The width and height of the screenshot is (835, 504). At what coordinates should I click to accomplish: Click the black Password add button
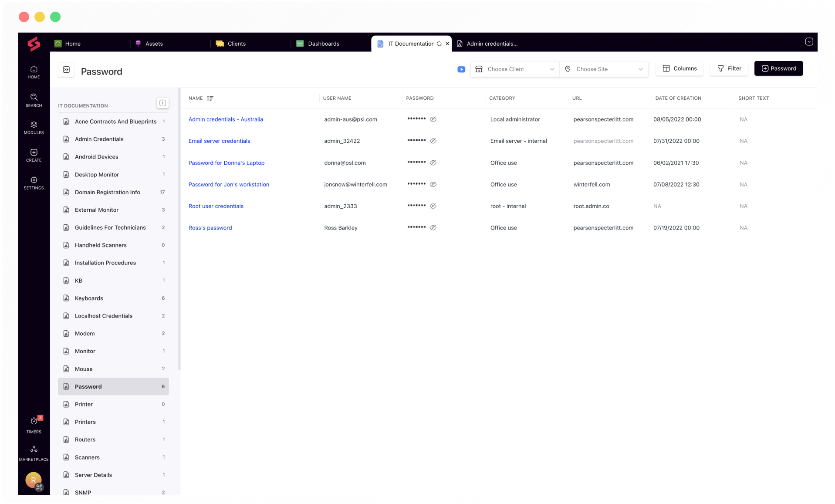778,68
